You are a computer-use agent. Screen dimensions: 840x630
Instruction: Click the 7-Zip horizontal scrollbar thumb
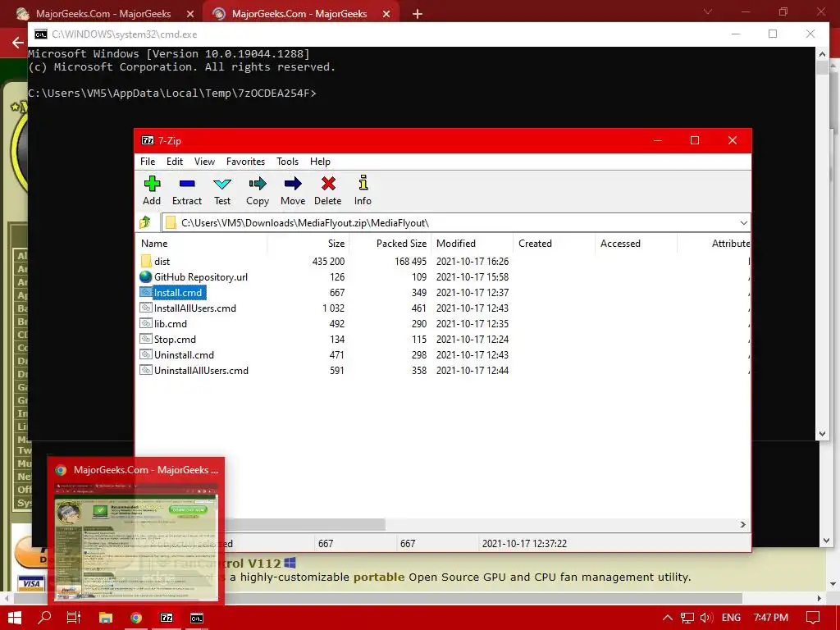pos(305,524)
